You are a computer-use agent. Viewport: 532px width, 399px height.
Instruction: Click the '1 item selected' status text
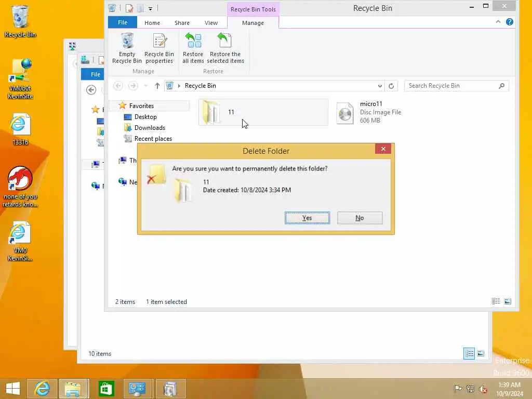[x=166, y=302]
